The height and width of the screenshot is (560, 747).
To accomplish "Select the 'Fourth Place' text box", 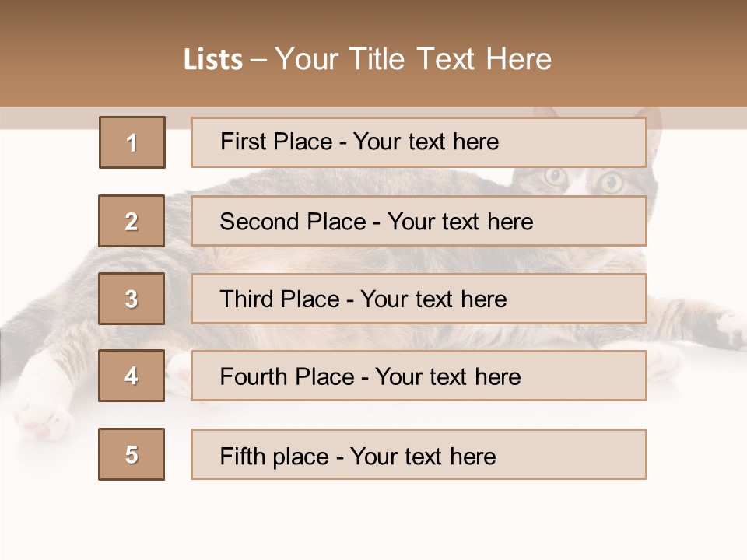I will point(419,376).
